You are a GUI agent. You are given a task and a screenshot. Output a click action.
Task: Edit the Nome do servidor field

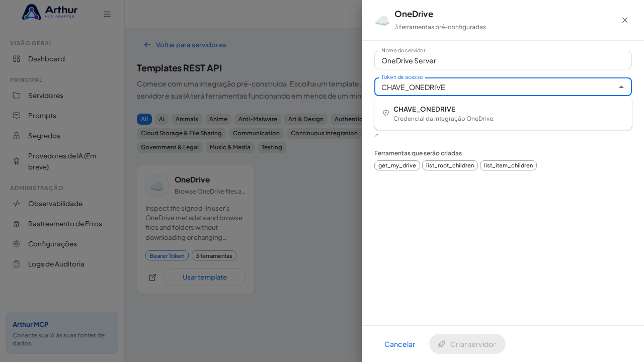click(503, 60)
